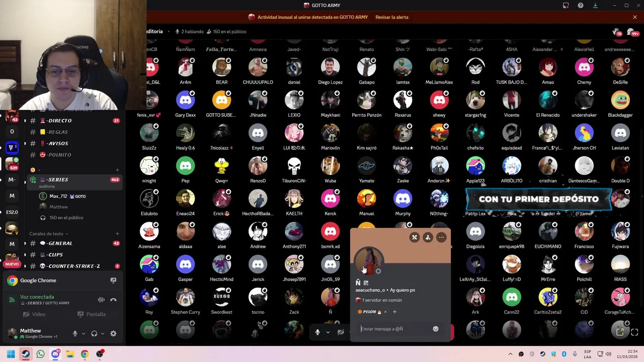Add role plus button in popout

click(394, 312)
